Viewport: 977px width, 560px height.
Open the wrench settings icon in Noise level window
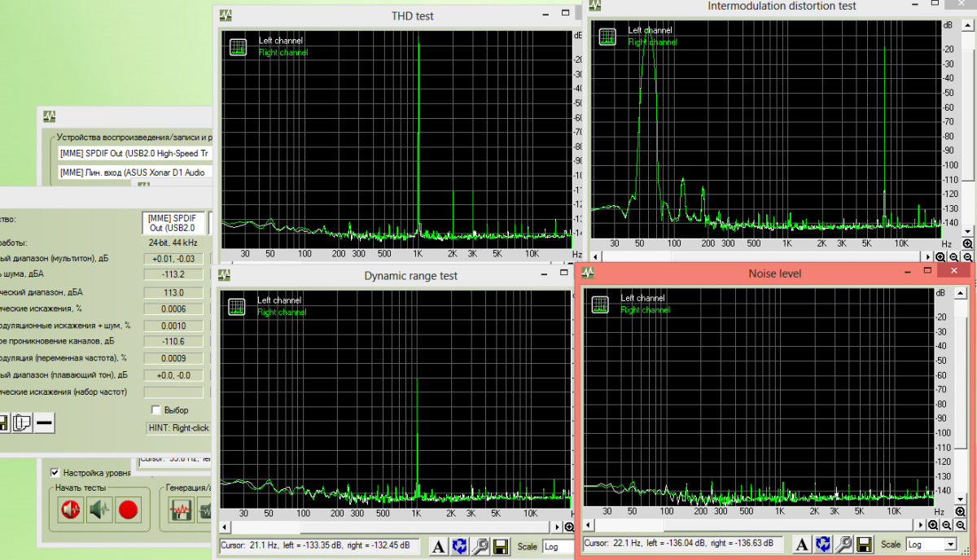(844, 544)
